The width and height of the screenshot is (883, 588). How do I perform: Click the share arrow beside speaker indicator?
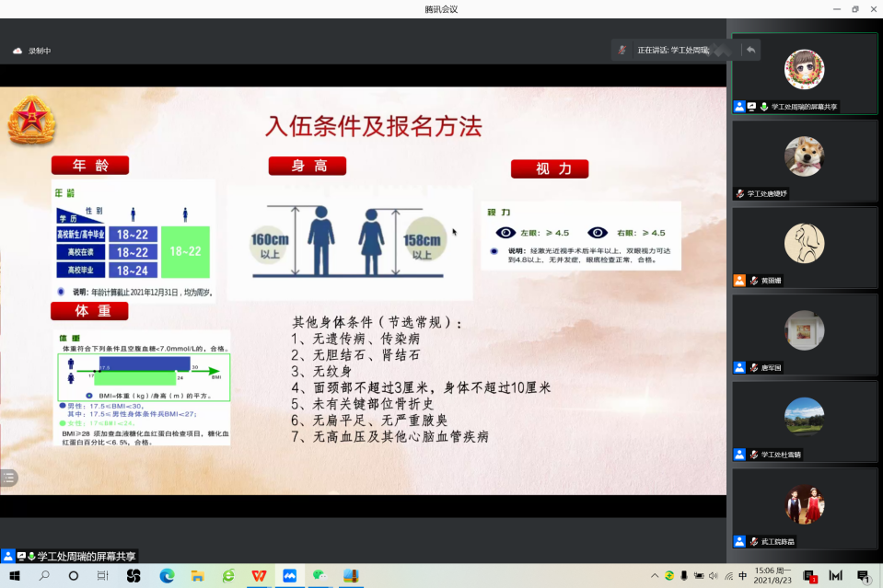(x=751, y=50)
